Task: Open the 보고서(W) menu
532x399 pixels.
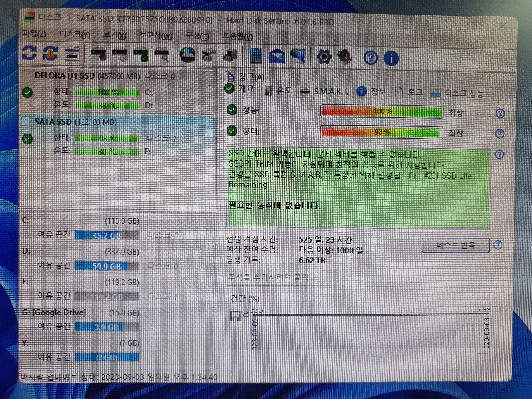Action: pyautogui.click(x=156, y=36)
